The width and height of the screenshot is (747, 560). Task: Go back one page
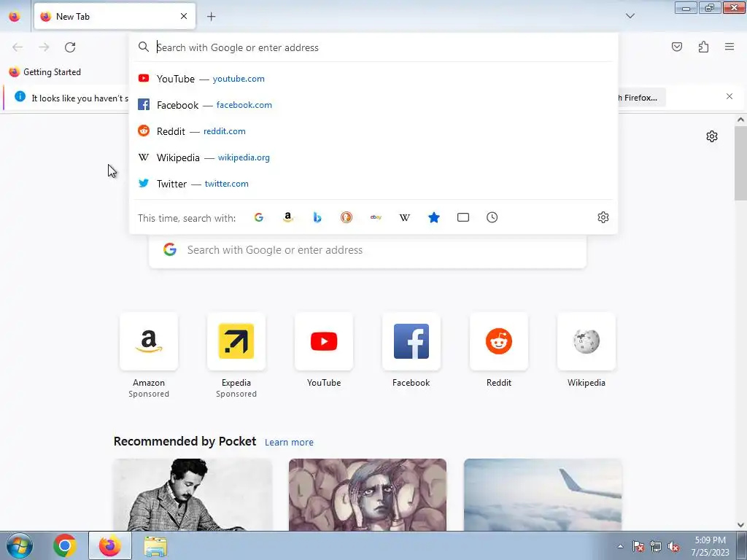[x=18, y=47]
